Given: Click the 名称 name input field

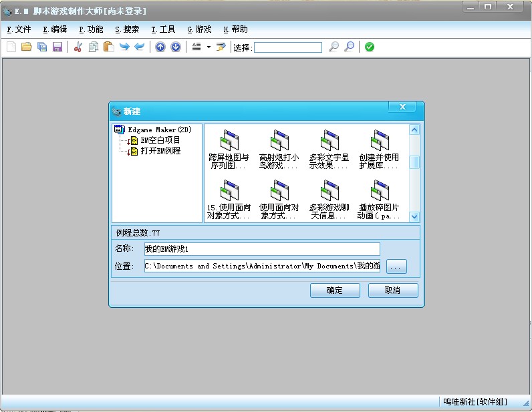Looking at the screenshot, I should pyautogui.click(x=262, y=249).
